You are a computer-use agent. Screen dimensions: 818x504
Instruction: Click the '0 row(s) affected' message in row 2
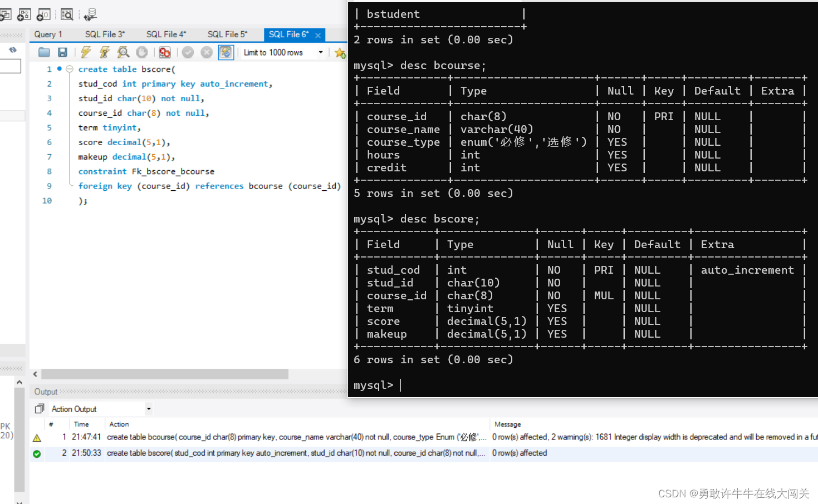520,453
